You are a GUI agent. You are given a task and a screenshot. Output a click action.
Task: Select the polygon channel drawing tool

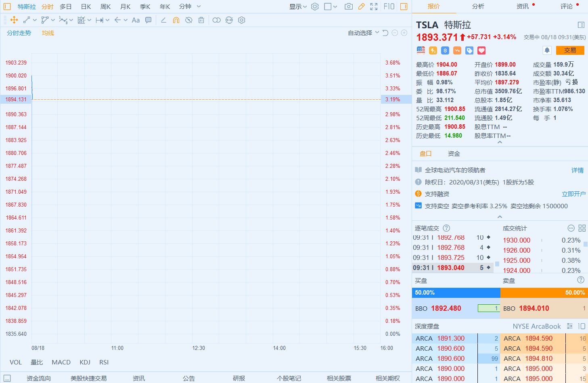pos(45,20)
